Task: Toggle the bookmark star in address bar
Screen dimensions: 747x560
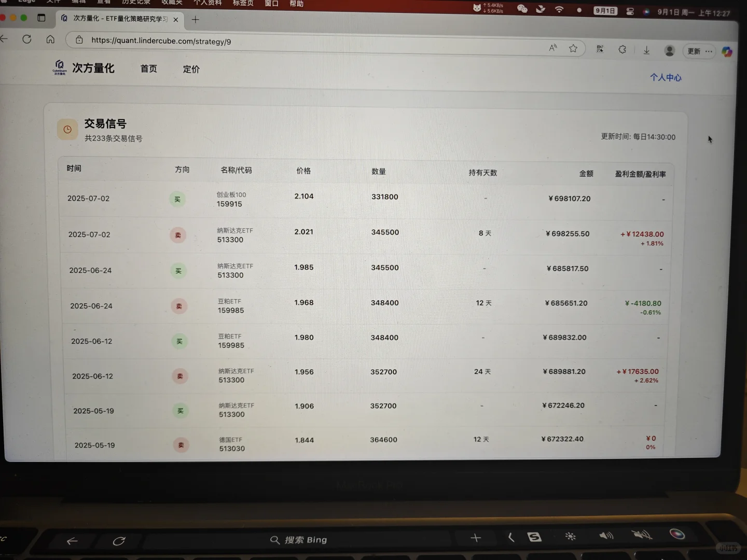Action: pos(573,48)
